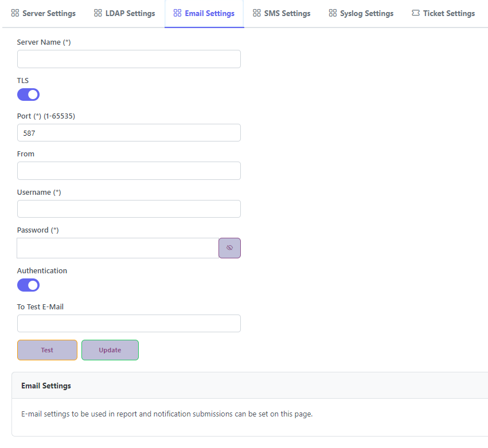Screen dimensions: 488x448
Task: Switch to the Server Settings tab
Action: click(49, 13)
